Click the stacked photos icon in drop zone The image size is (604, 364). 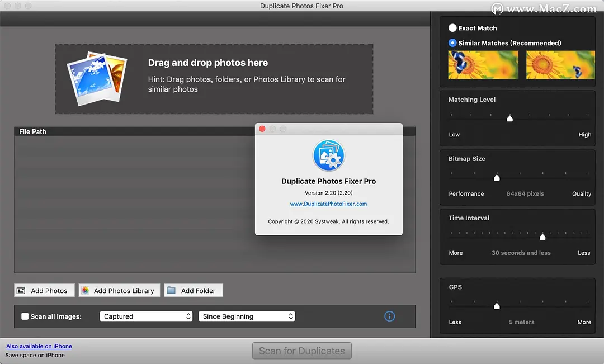point(97,79)
